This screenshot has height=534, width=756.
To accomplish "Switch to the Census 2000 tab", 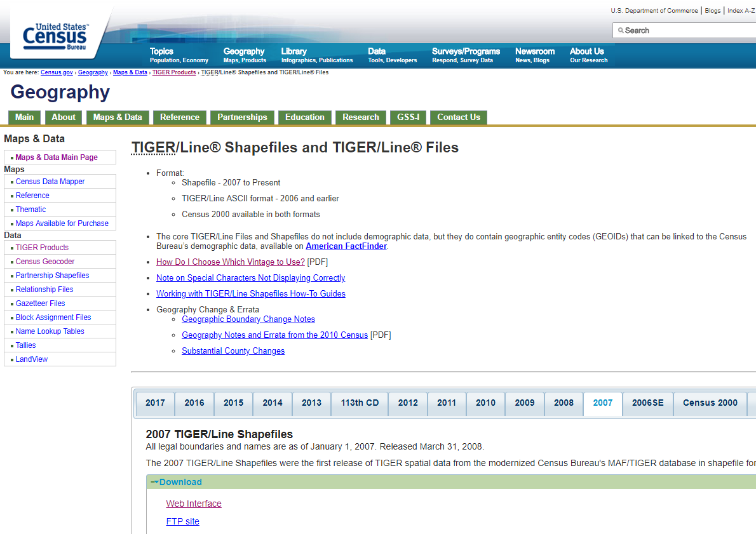I will [x=710, y=403].
